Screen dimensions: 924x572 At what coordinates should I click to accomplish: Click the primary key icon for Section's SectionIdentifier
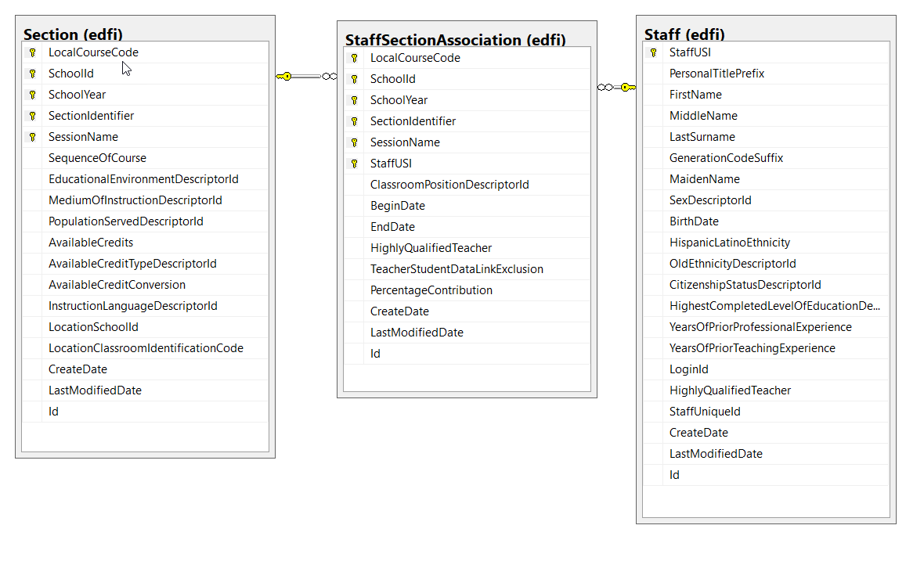[32, 116]
